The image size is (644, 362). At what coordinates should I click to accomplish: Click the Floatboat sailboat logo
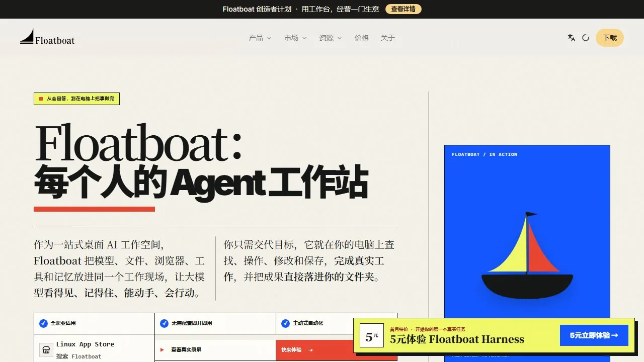(47, 37)
